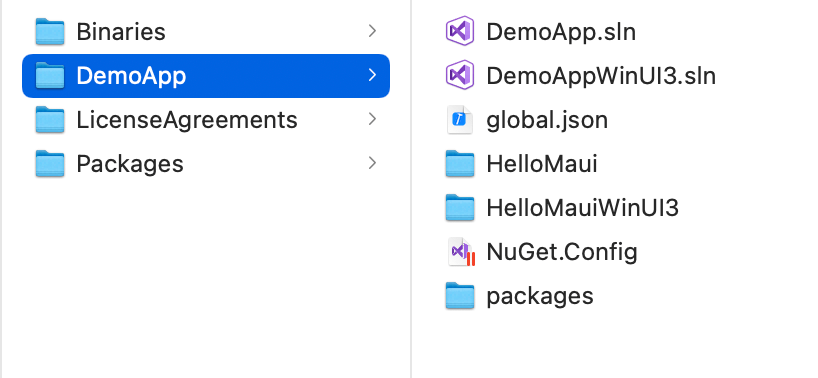Click the LicenseAgreements folder icon

point(50,119)
